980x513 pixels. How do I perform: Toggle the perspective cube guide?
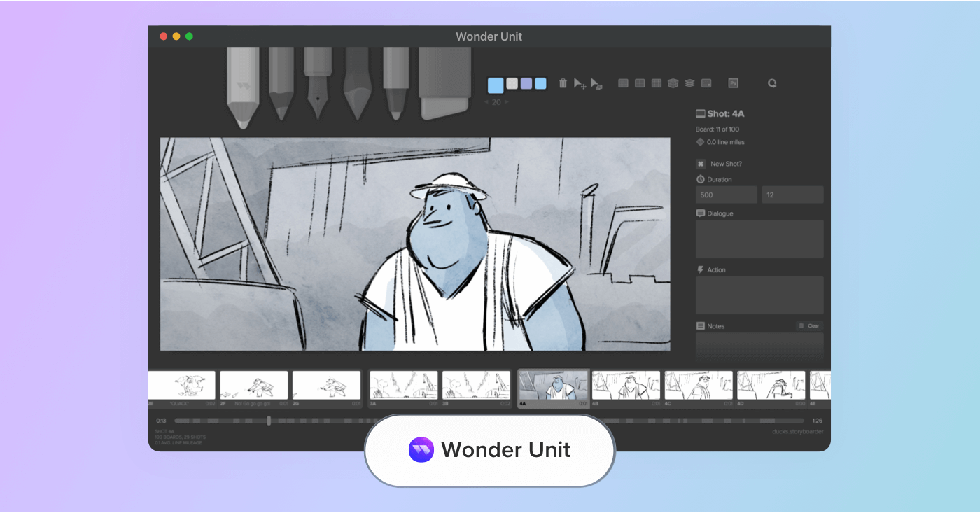tap(673, 83)
